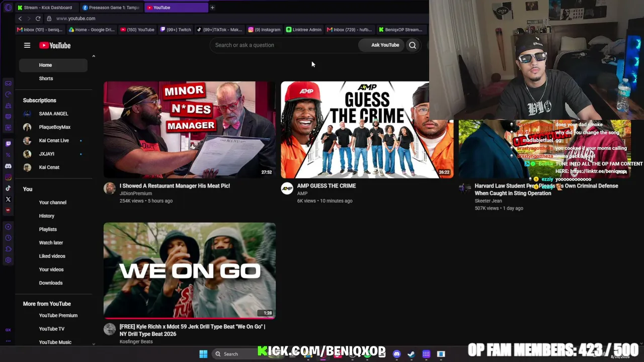Open history clock in browser sidebar
This screenshot has height=362, width=644.
(8, 238)
